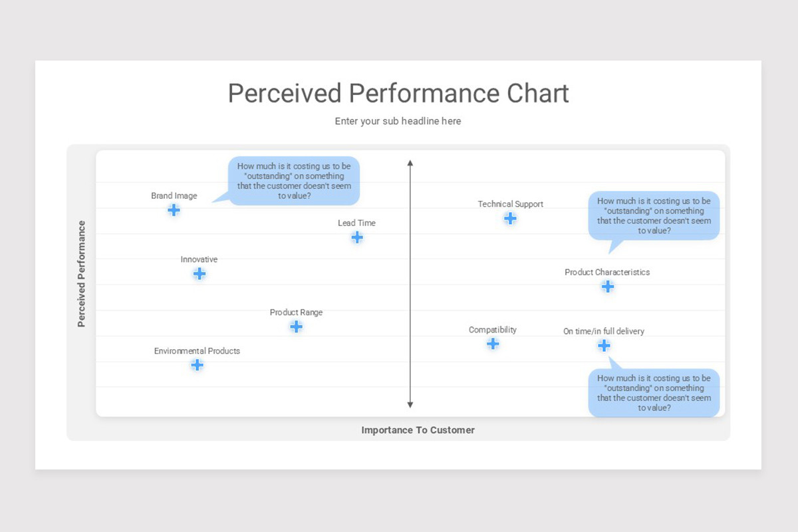Select the sub headline placeholder text

click(398, 121)
